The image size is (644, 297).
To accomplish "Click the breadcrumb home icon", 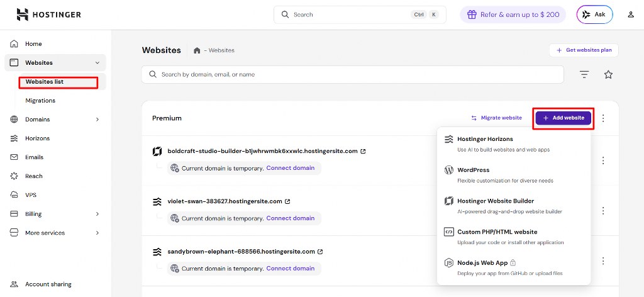I will pos(197,50).
